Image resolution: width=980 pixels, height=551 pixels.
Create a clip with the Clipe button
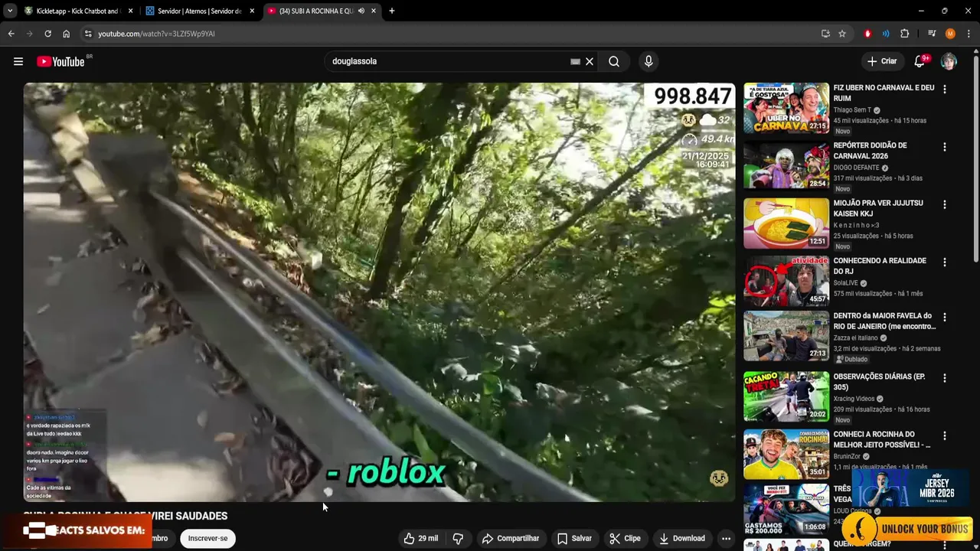coord(625,538)
